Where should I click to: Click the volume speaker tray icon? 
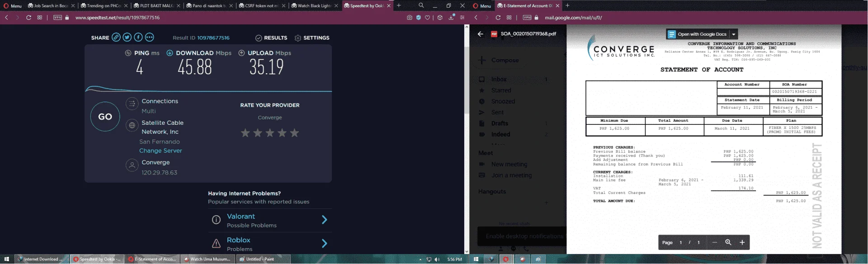click(x=437, y=259)
